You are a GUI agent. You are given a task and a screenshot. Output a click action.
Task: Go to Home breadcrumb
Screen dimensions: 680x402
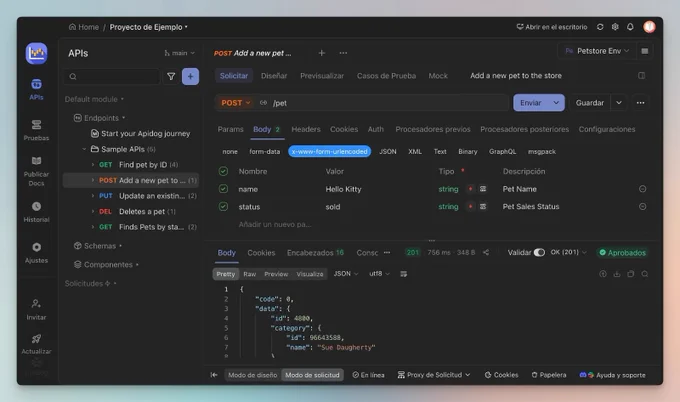click(x=84, y=27)
